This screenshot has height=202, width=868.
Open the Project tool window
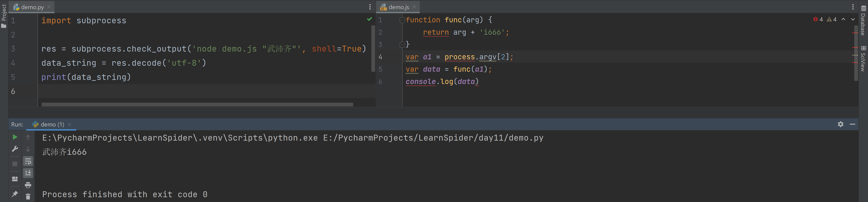[4, 16]
